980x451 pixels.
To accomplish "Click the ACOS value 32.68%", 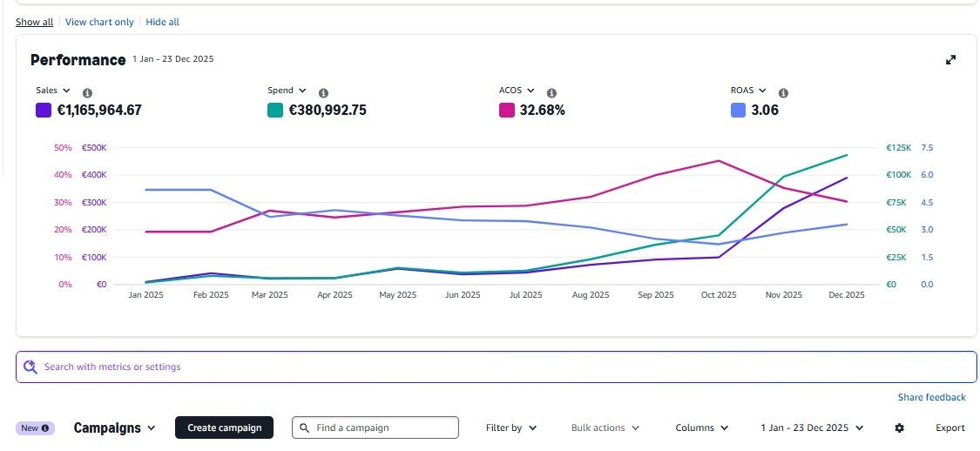I will point(543,111).
